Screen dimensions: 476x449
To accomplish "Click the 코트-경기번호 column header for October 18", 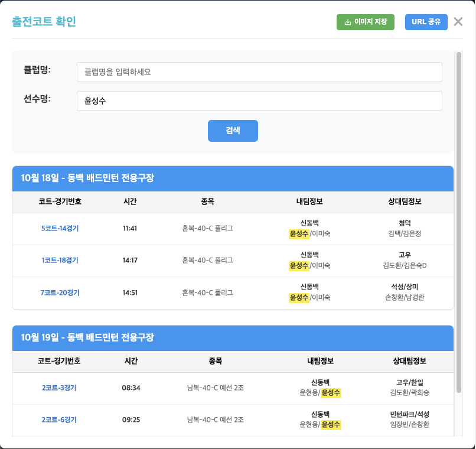I will 60,202.
